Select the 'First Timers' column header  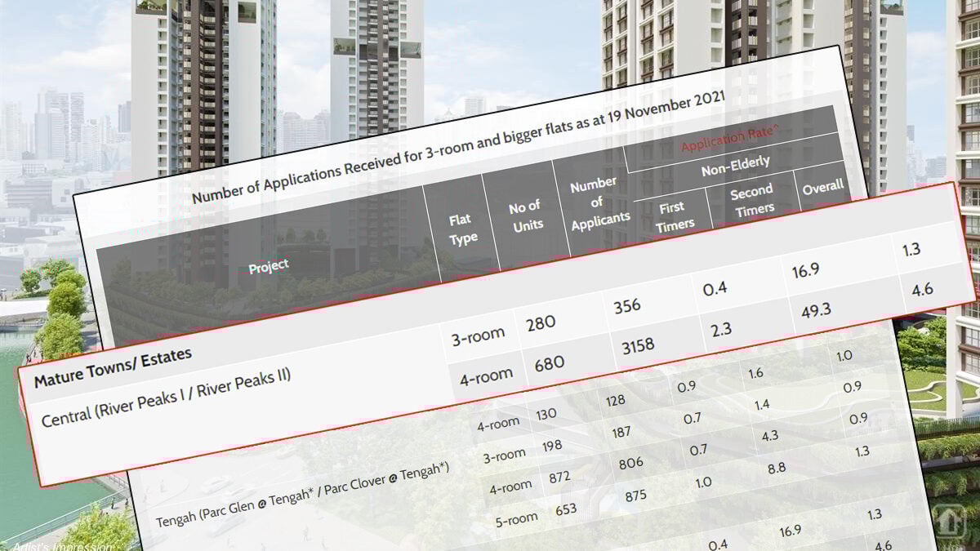673,216
